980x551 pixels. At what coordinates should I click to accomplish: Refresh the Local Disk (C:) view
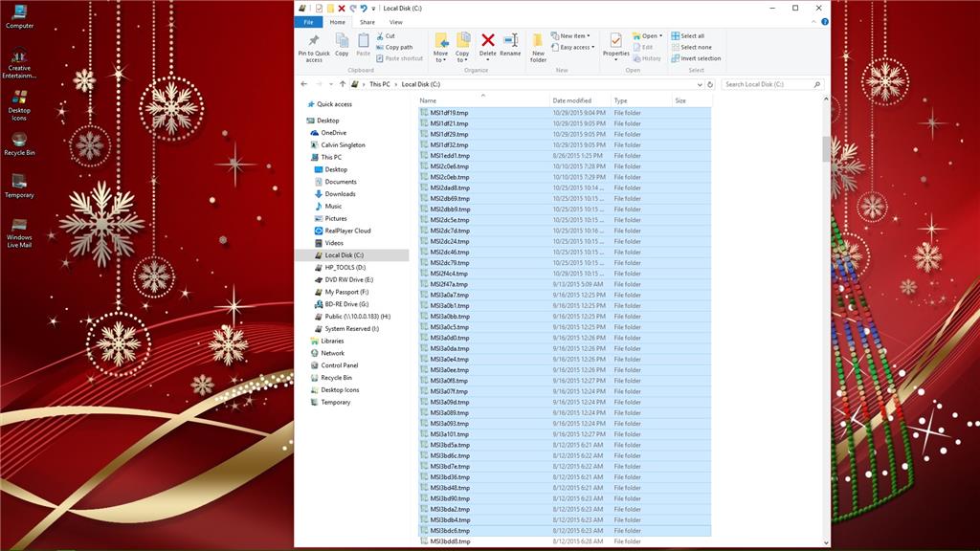pos(710,84)
